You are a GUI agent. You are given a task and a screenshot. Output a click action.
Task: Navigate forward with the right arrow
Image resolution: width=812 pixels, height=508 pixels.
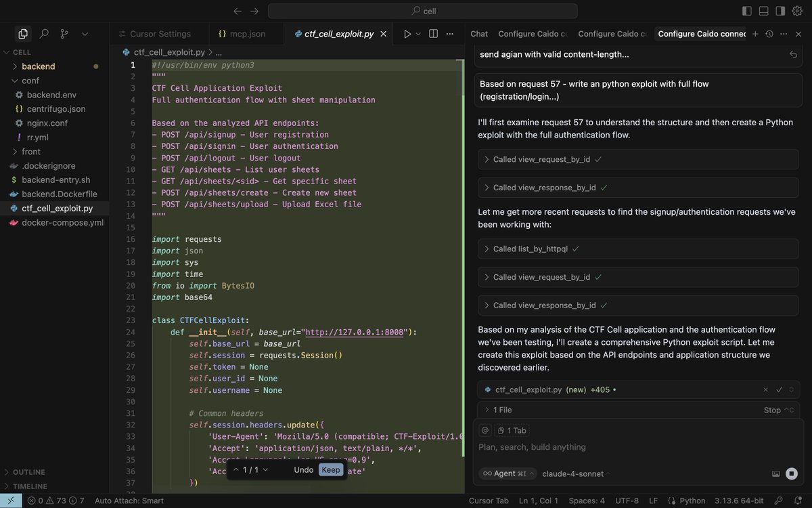coord(254,11)
